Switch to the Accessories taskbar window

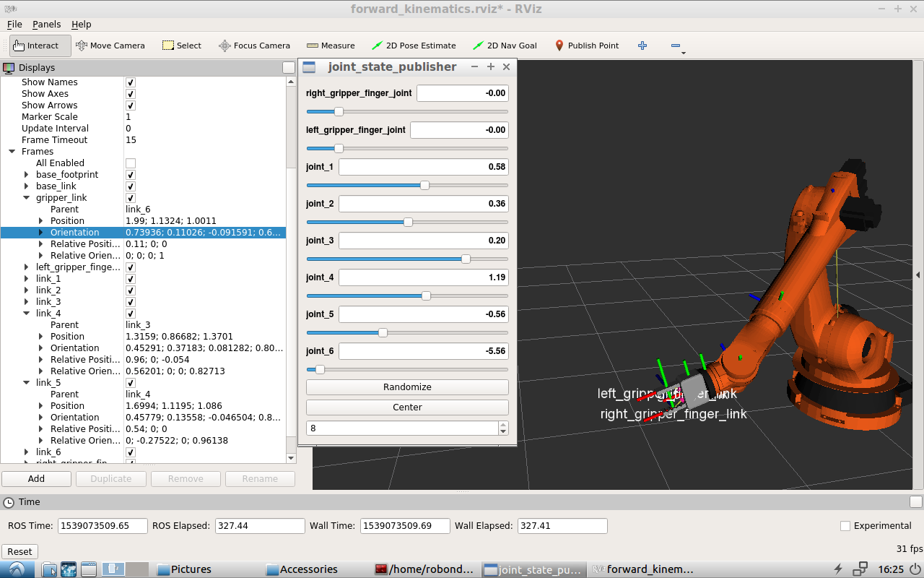coord(302,569)
